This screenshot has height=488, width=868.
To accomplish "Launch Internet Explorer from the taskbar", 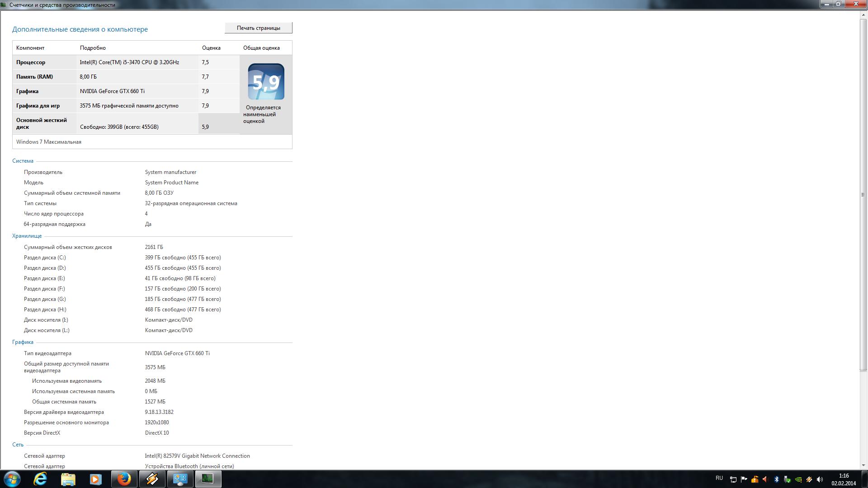I will click(x=40, y=479).
